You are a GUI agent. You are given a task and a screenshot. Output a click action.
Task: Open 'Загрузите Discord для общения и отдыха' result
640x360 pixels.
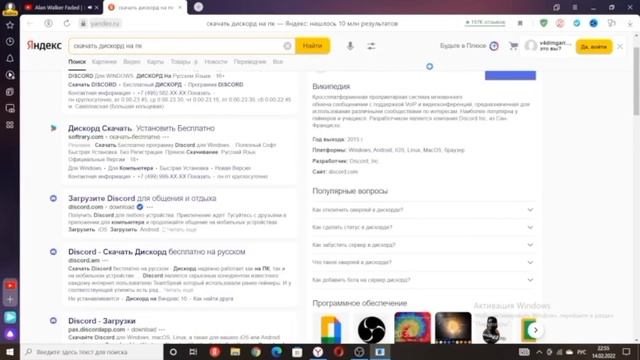pyautogui.click(x=142, y=198)
